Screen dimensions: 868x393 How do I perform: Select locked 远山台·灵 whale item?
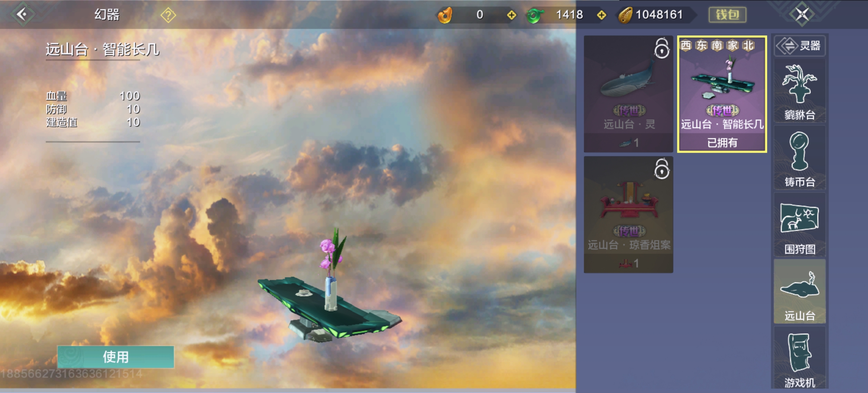click(x=628, y=94)
